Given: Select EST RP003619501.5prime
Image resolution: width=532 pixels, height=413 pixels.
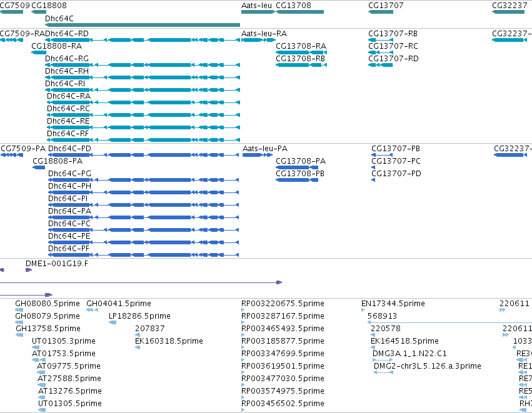Looking at the screenshot, I should [243, 372].
